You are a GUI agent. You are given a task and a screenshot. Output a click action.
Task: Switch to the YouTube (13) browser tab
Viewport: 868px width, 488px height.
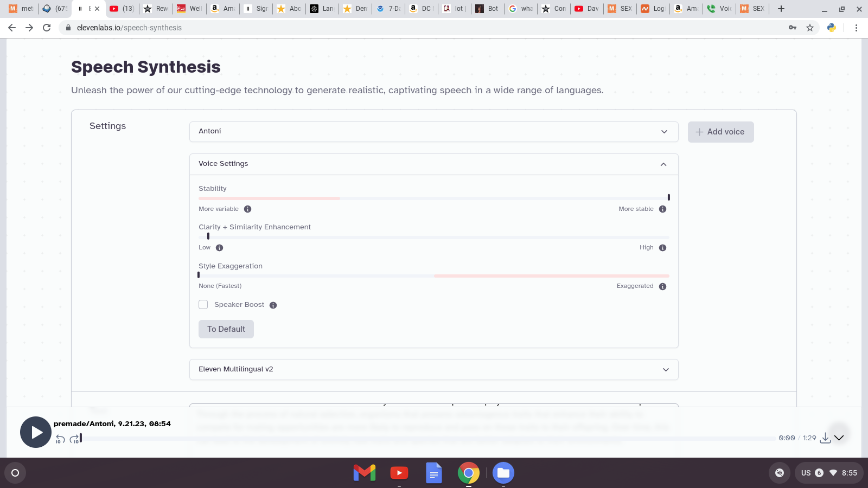coord(122,9)
